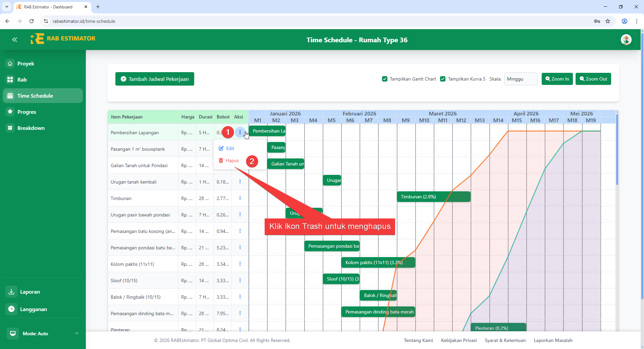
Task: Open the Skala Minggu dropdown
Action: click(521, 79)
